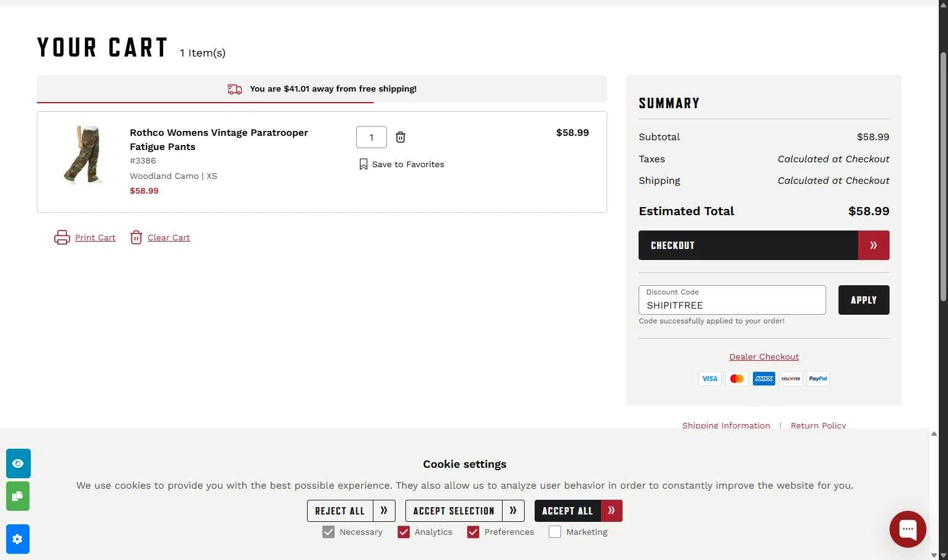
Task: Click the American Express logo
Action: 763,379
